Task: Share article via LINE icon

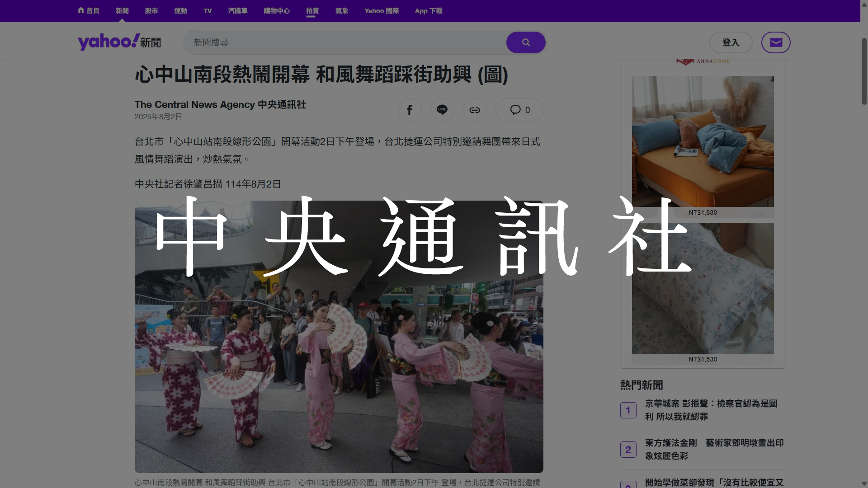Action: (x=442, y=110)
